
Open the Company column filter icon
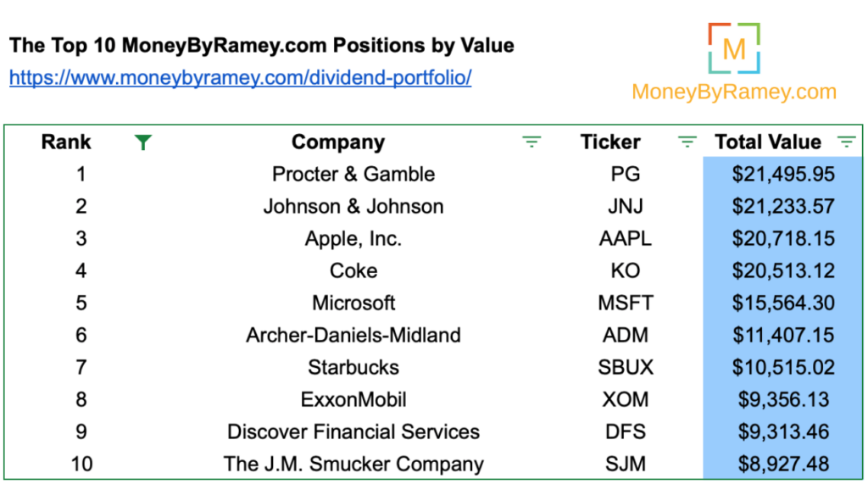pyautogui.click(x=531, y=142)
